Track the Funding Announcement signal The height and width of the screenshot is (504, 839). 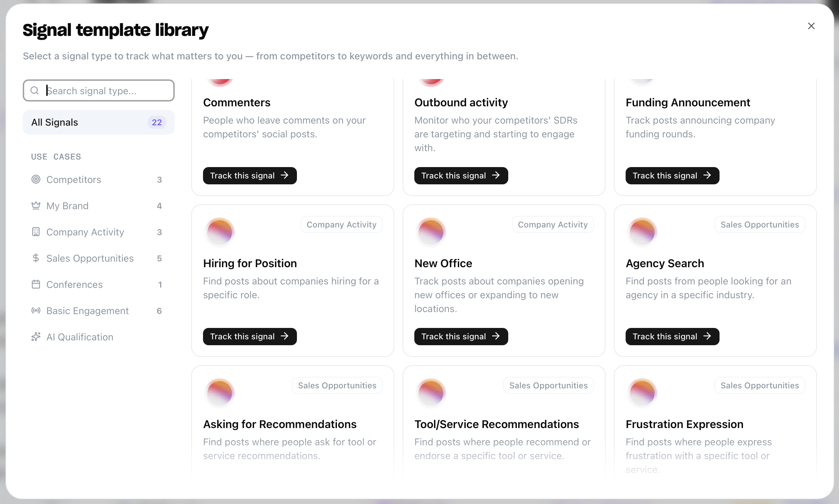tap(672, 175)
